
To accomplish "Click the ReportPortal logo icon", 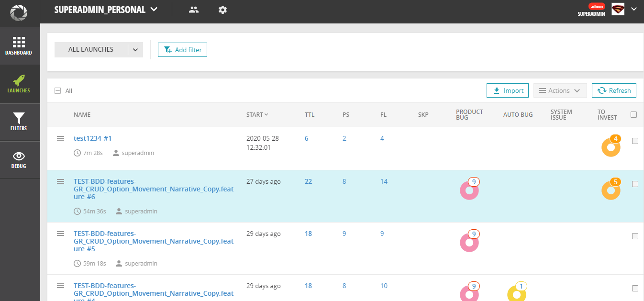I will pyautogui.click(x=20, y=12).
